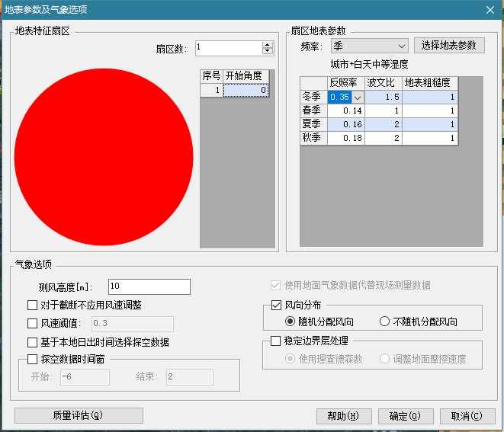Click the 测风高度 input field
Viewport: 504px width, 432px height.
click(149, 286)
